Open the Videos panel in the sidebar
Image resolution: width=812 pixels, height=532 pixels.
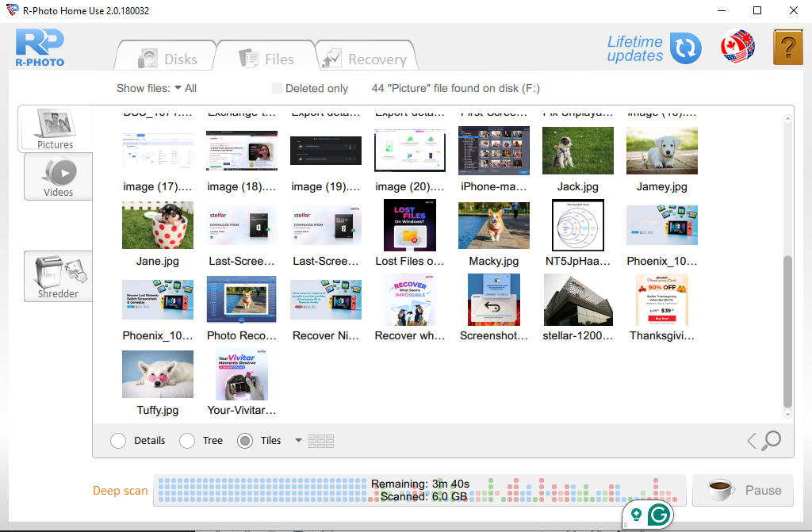coord(57,176)
